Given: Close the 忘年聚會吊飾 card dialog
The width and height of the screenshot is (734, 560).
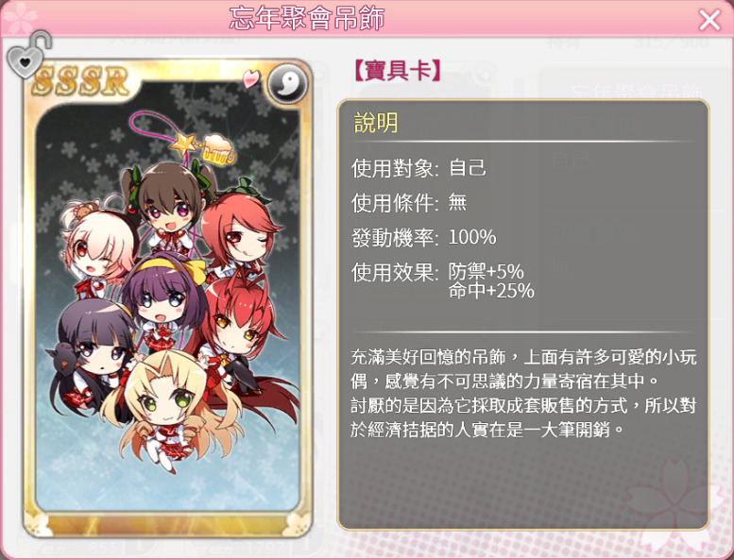Looking at the screenshot, I should (x=709, y=20).
